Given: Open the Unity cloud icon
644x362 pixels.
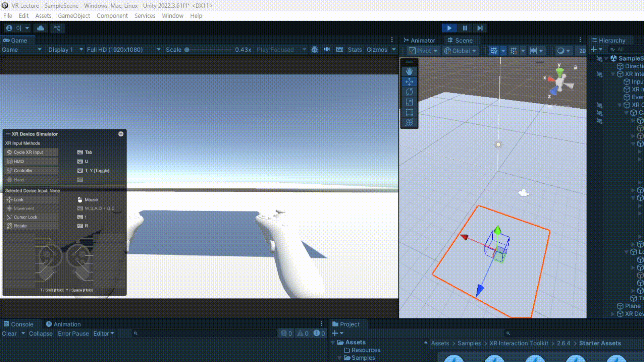Looking at the screenshot, I should coord(41,28).
